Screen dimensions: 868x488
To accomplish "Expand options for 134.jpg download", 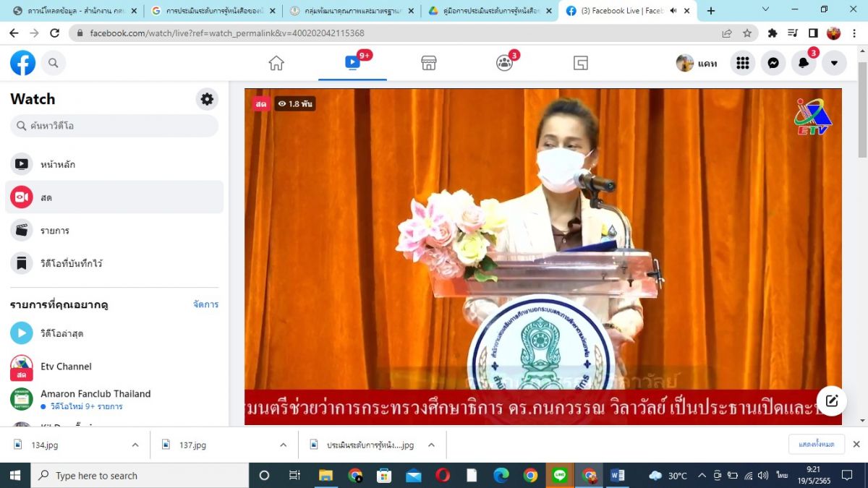I will click(135, 445).
